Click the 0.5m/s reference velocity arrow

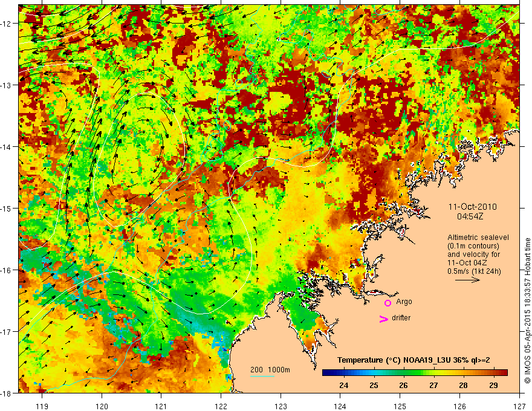(467, 280)
